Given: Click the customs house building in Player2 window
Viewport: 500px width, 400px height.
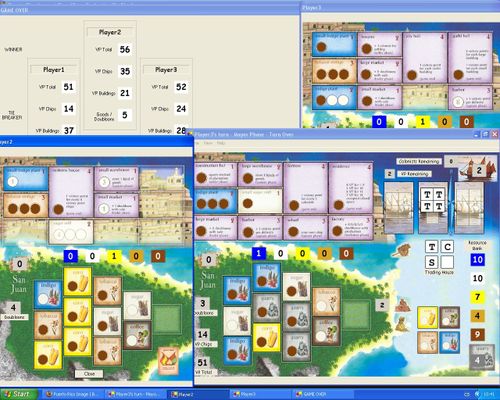Looking at the screenshot, I should pos(71,192).
